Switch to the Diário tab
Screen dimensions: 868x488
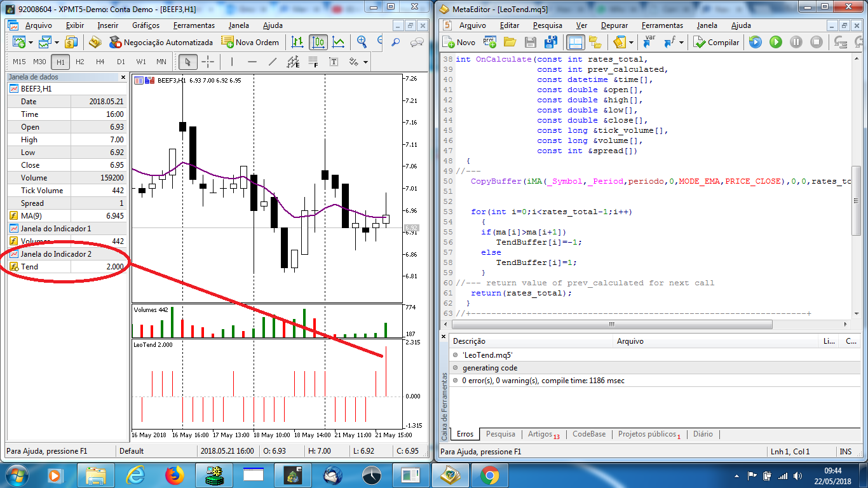coord(703,434)
